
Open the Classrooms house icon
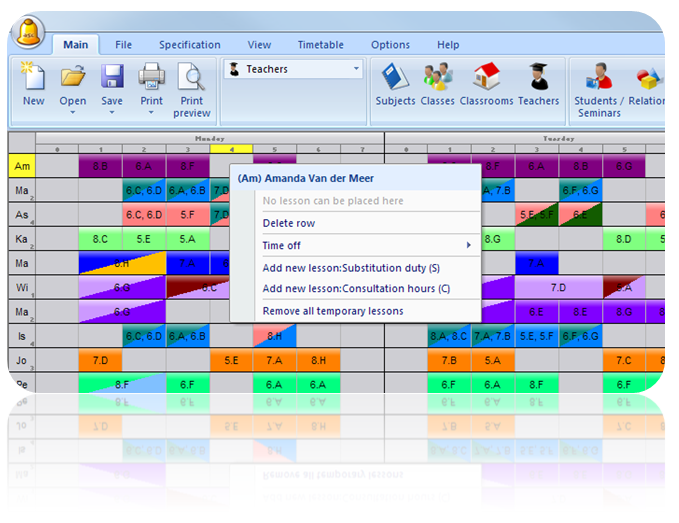tap(486, 78)
